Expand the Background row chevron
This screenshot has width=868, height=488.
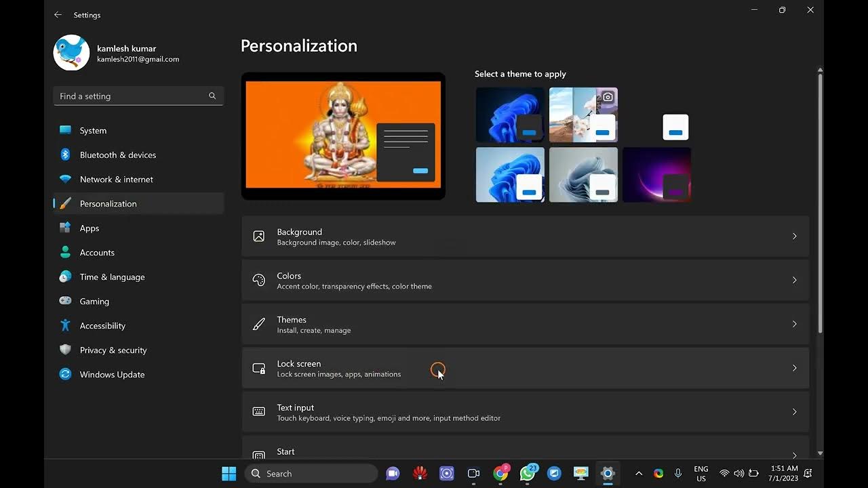[794, 236]
